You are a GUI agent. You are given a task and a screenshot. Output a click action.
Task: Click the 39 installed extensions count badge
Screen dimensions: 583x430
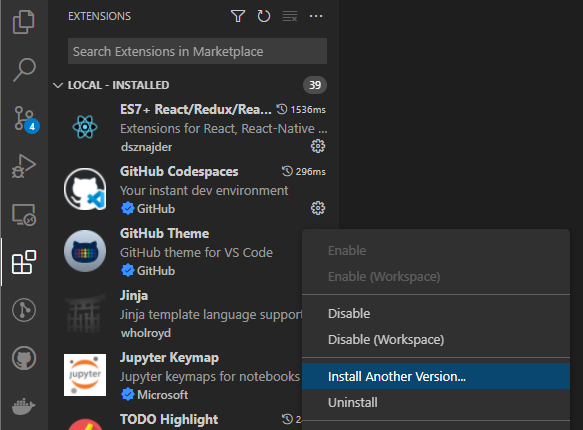[x=315, y=85]
